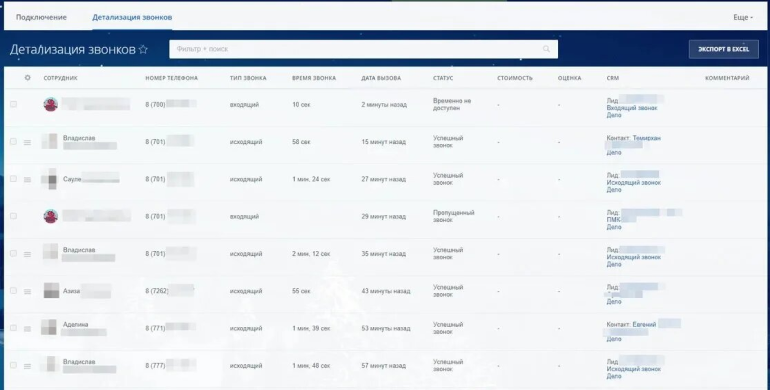Open ПМК lead link in CRM column
770x390 pixels.
pos(613,220)
